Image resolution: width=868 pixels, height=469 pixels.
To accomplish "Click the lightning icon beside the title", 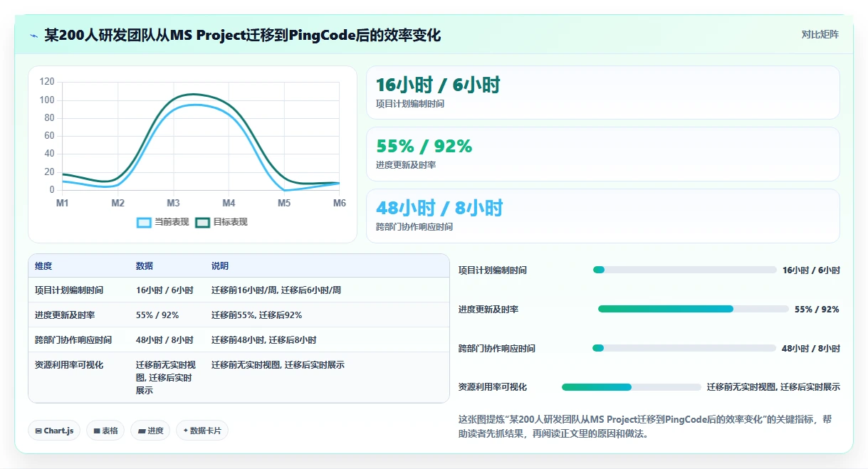I will (x=33, y=35).
